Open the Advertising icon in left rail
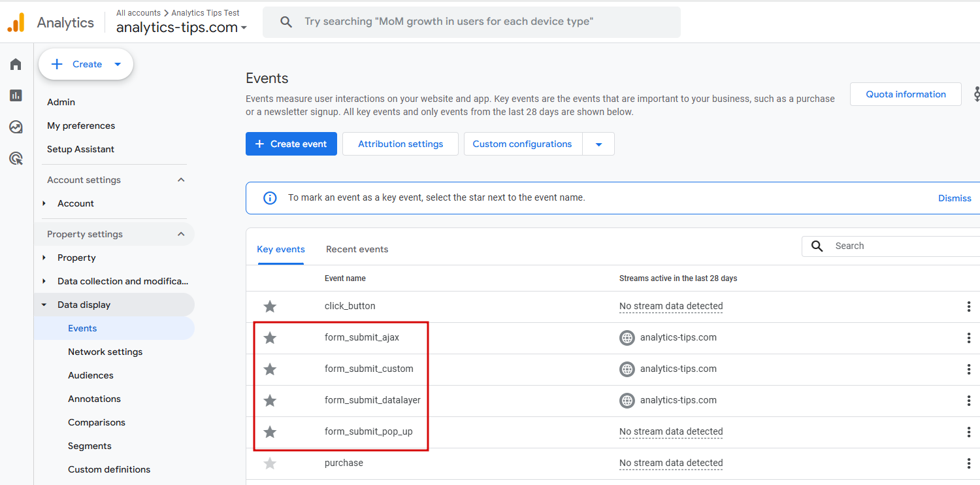Screen dimensions: 980x485 click(x=16, y=158)
